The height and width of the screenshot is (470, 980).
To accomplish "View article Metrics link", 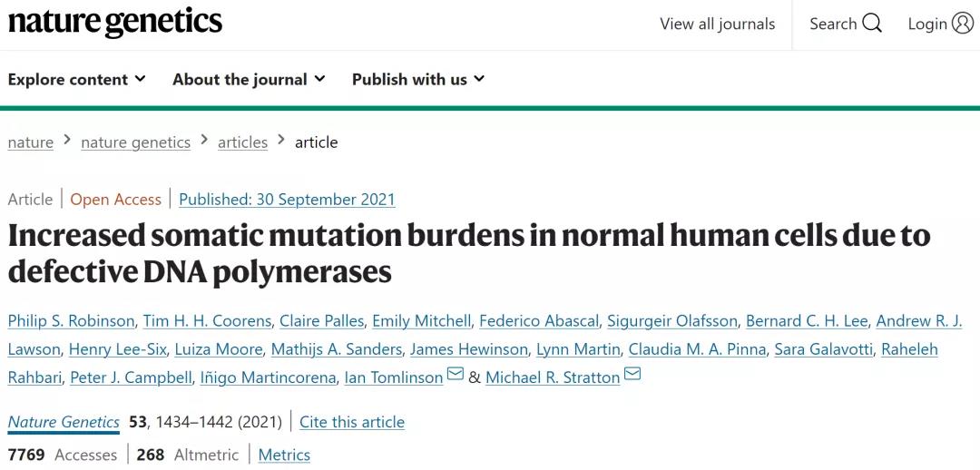I will (x=284, y=455).
